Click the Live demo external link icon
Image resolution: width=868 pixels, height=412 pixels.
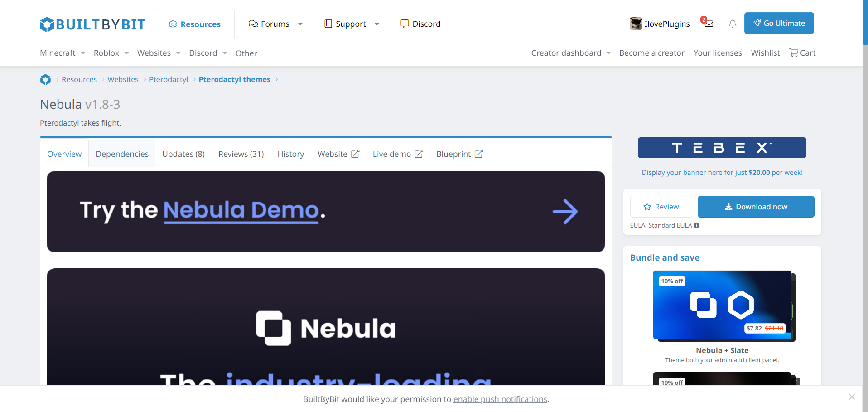419,154
